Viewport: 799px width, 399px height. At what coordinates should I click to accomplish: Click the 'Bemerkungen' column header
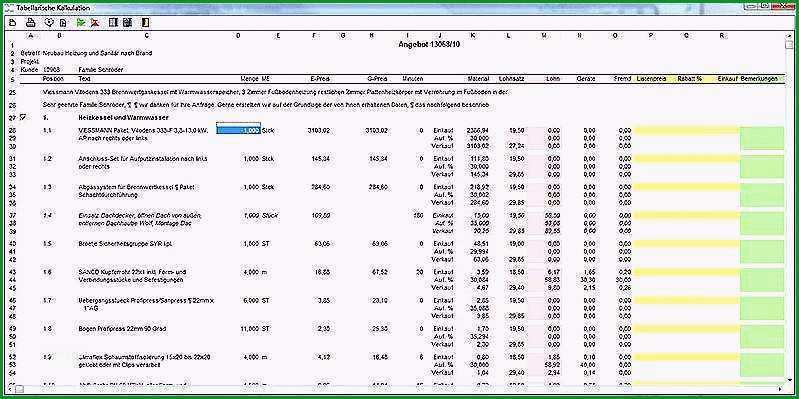tap(759, 79)
